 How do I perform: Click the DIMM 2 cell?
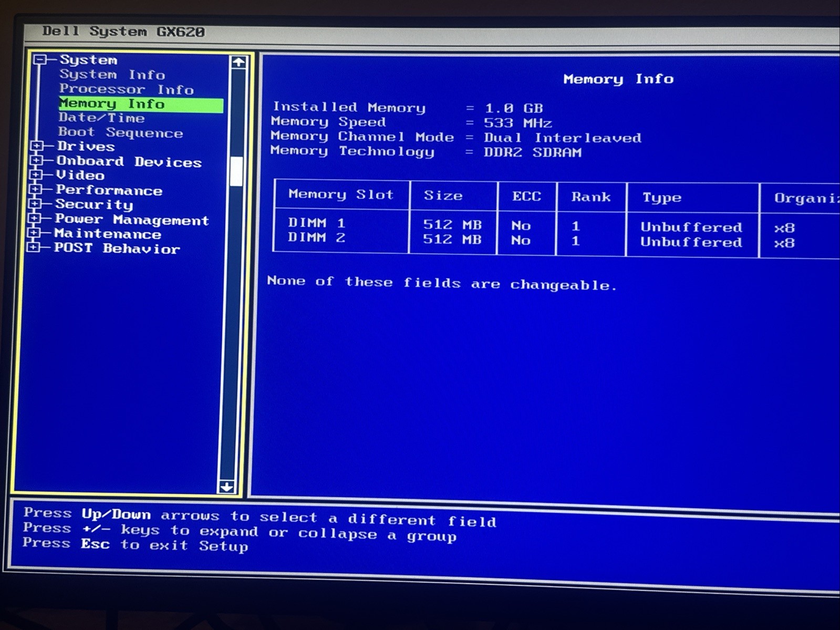click(x=317, y=237)
